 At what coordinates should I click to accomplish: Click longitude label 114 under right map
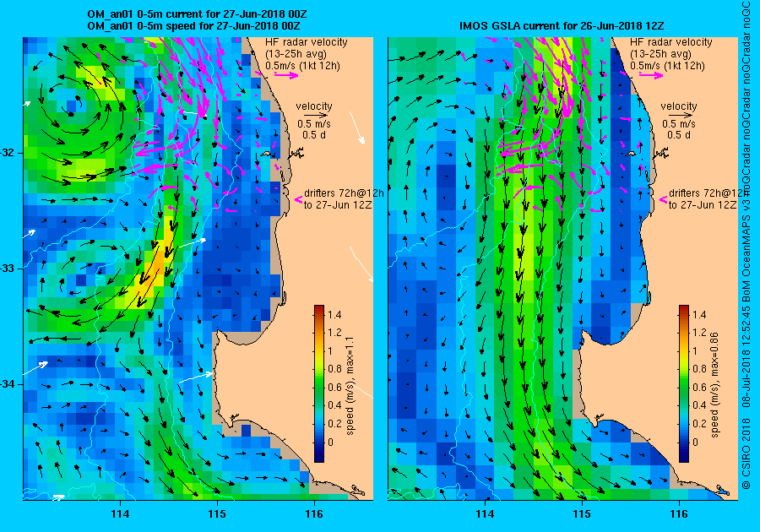[x=486, y=514]
